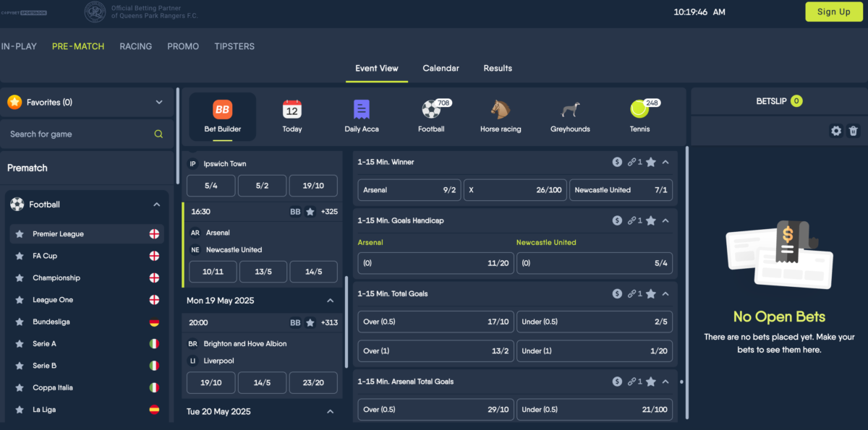The image size is (868, 430).
Task: Star the 1-15 Min. Total Goals market
Action: click(651, 293)
